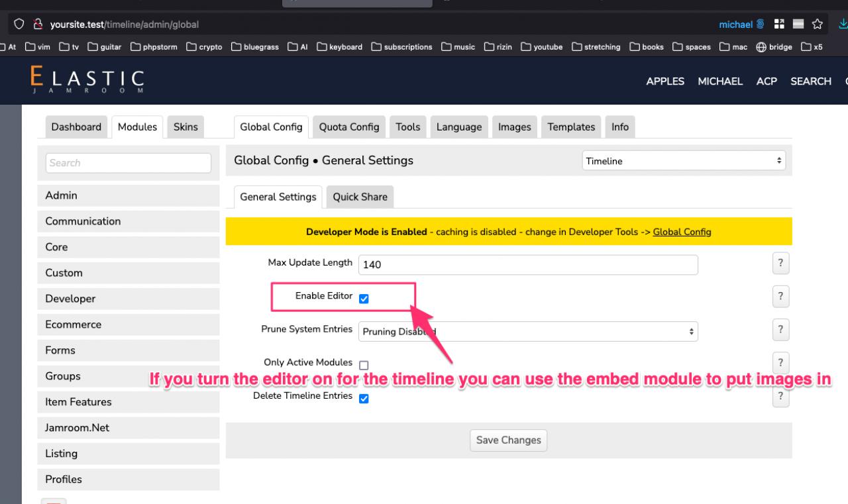Screen dimensions: 848x504
Task: Open the Timeline module selector dropdown
Action: click(x=684, y=161)
